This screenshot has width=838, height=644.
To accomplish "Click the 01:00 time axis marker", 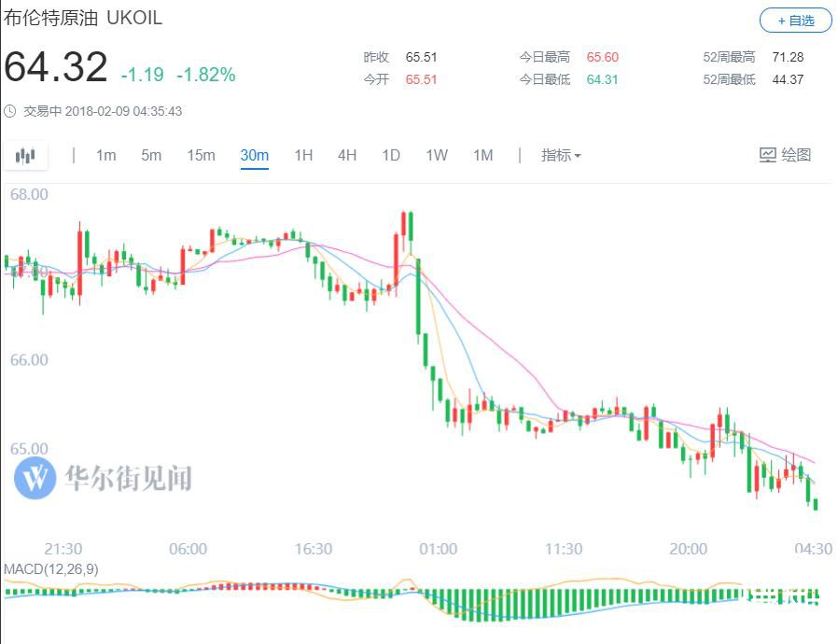I will pyautogui.click(x=439, y=549).
